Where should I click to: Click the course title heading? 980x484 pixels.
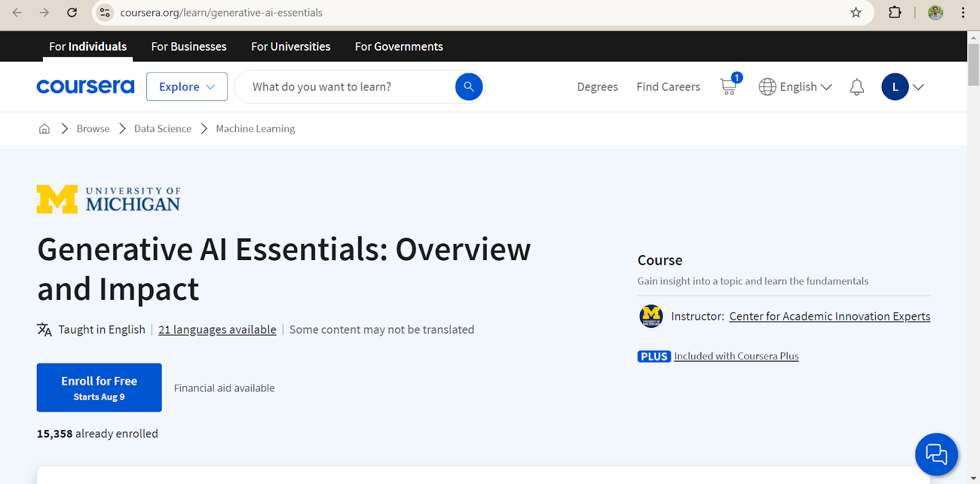(284, 269)
